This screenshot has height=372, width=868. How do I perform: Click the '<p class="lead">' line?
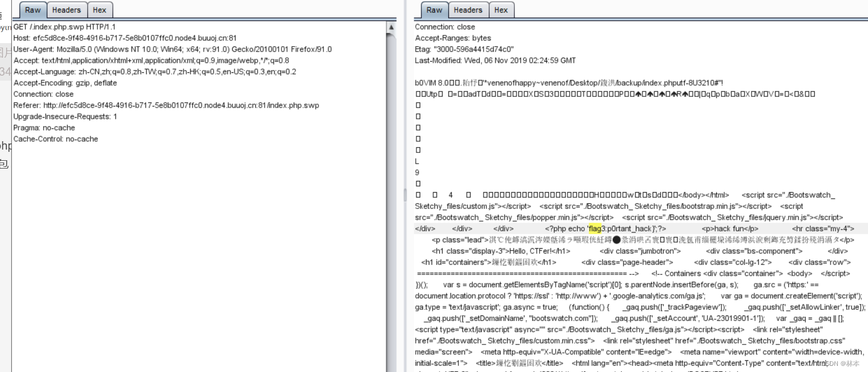click(643, 240)
